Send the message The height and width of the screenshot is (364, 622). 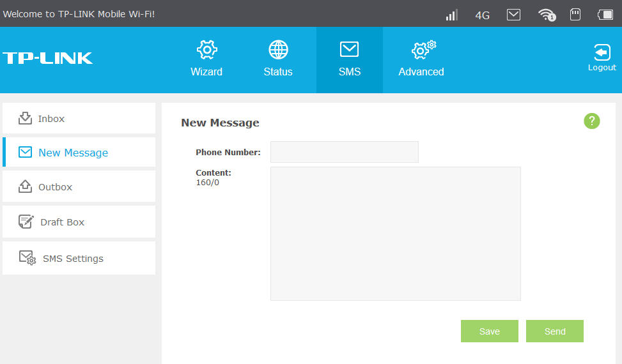pyautogui.click(x=555, y=331)
